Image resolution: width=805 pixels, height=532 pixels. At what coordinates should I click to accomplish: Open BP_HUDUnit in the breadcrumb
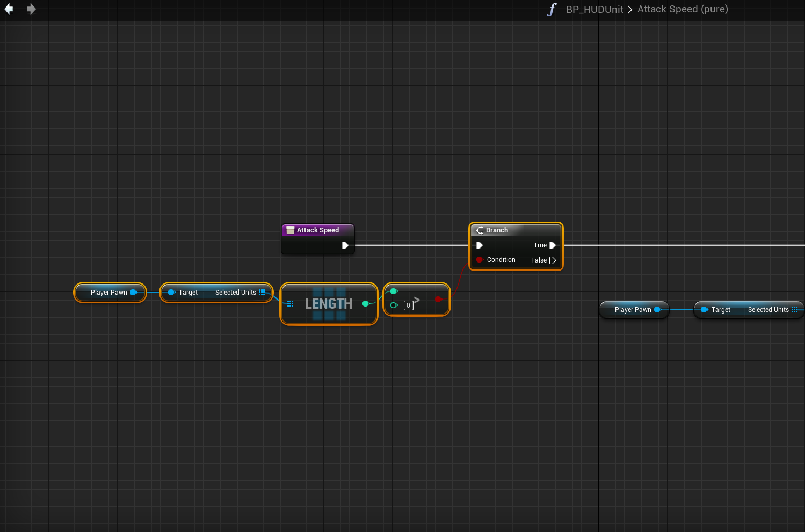pos(594,10)
